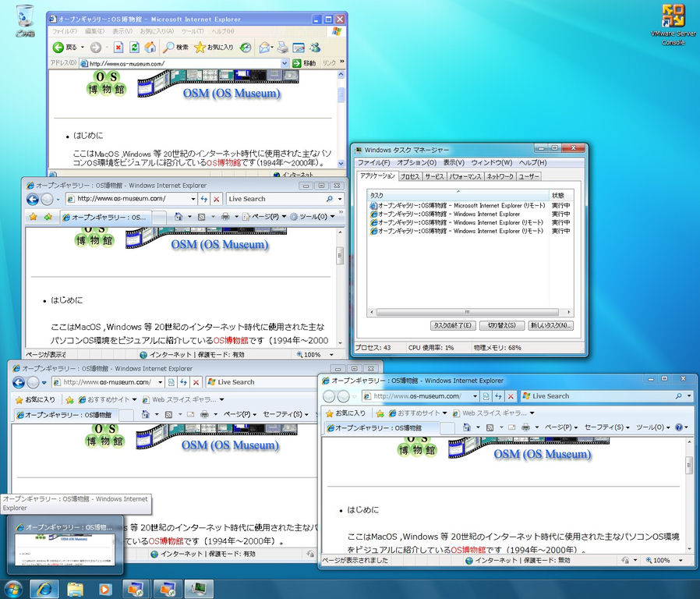Click the printer icon in bottom-right IE command bar
This screenshot has height=599, width=700.
click(x=526, y=427)
